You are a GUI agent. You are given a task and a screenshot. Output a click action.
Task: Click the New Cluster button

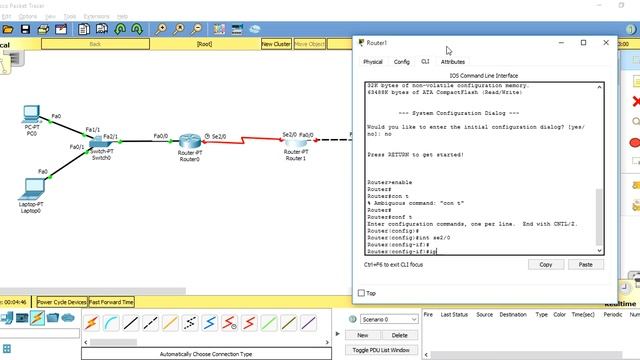pos(276,44)
